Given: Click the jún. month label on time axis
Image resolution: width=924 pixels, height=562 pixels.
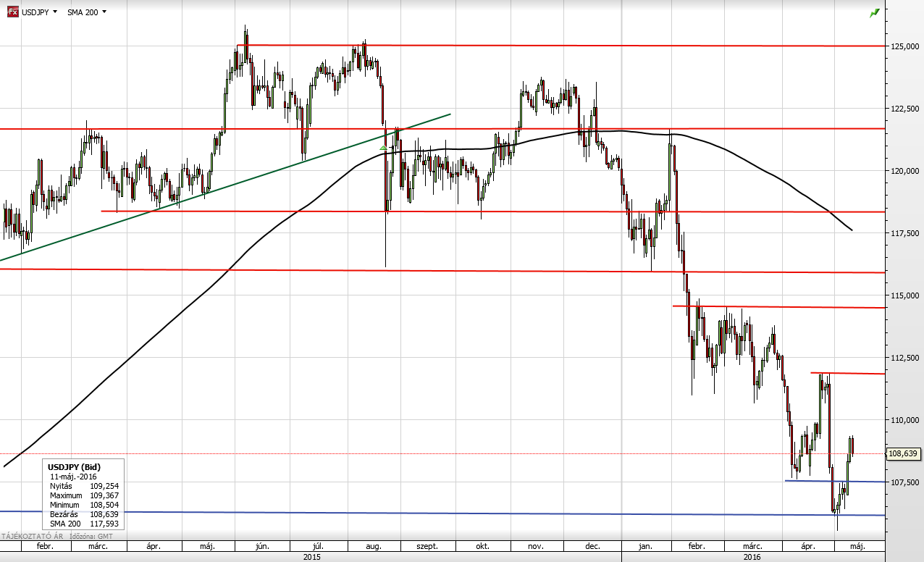Looking at the screenshot, I should click(261, 547).
